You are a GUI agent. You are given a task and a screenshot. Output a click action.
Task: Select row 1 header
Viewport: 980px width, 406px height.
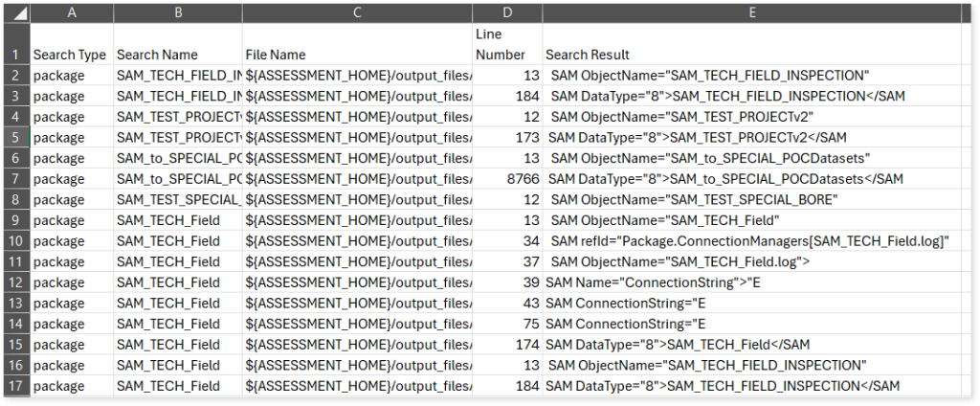(16, 45)
